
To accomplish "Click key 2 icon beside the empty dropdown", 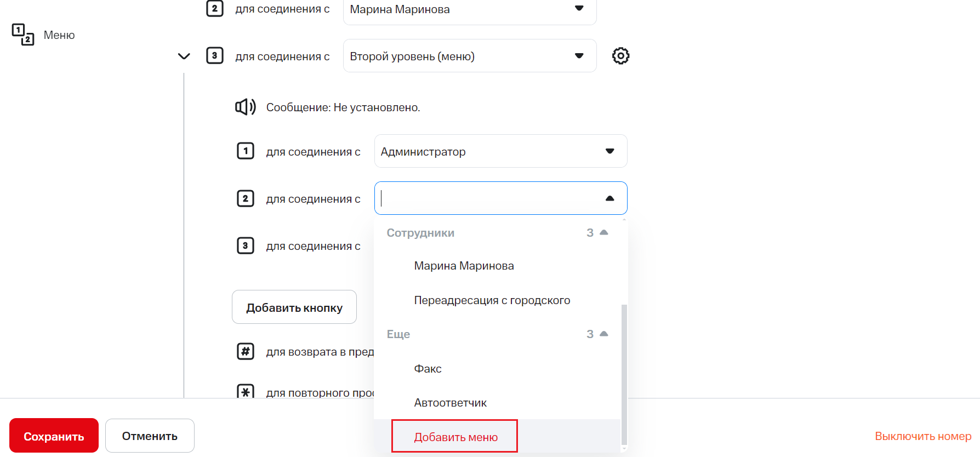I will tap(246, 198).
